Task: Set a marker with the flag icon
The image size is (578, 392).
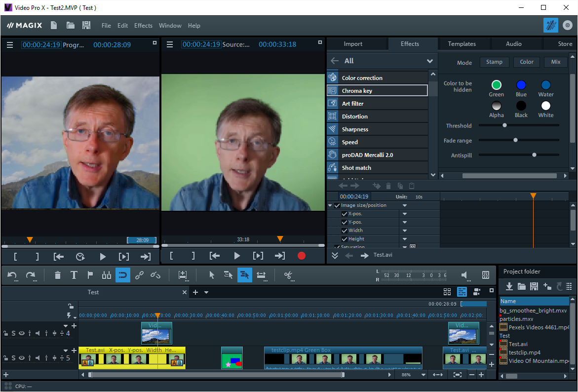Action: click(x=91, y=275)
